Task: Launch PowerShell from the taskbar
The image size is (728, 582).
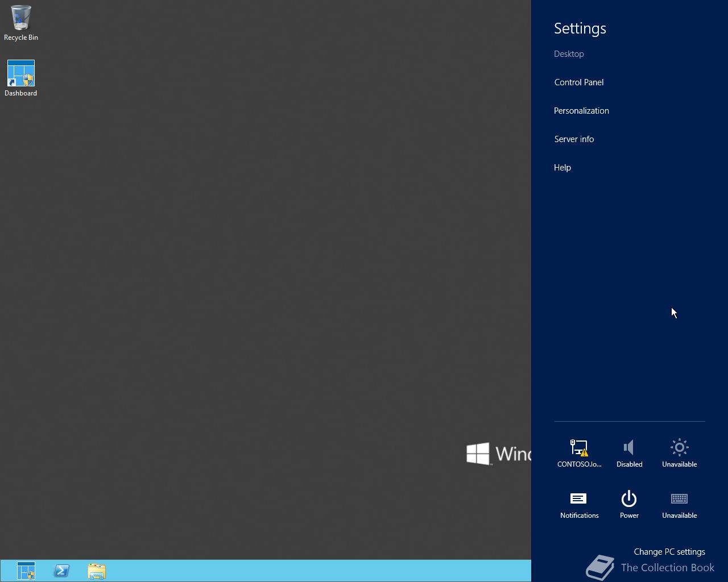Action: tap(61, 571)
